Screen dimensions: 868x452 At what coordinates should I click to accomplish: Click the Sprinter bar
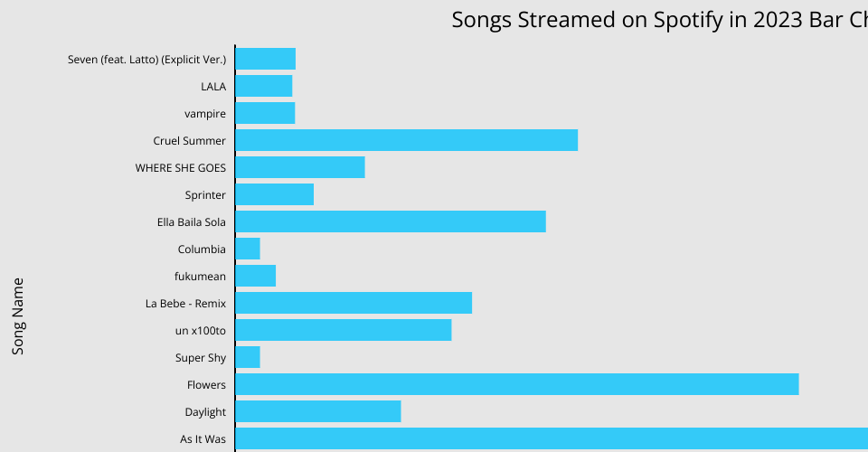[x=274, y=194]
